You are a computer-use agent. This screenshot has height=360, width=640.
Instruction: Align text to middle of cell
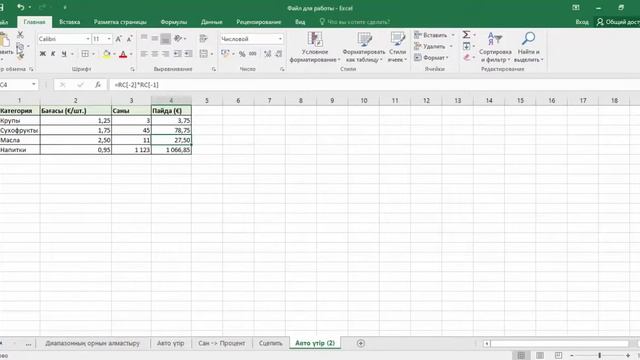[x=155, y=38]
